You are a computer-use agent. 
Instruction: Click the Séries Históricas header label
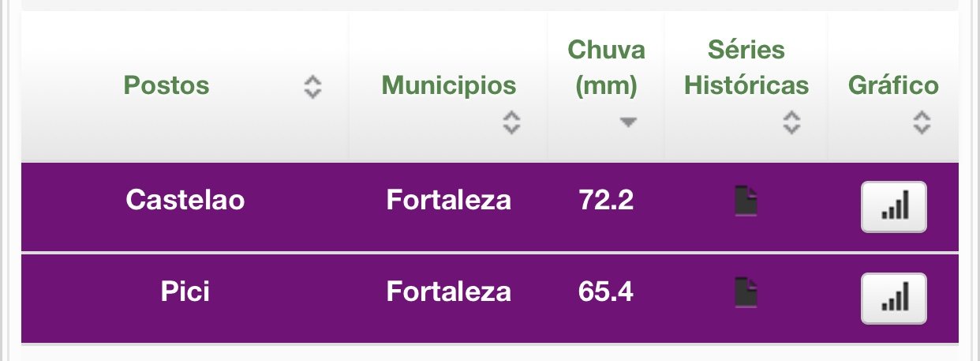click(746, 68)
